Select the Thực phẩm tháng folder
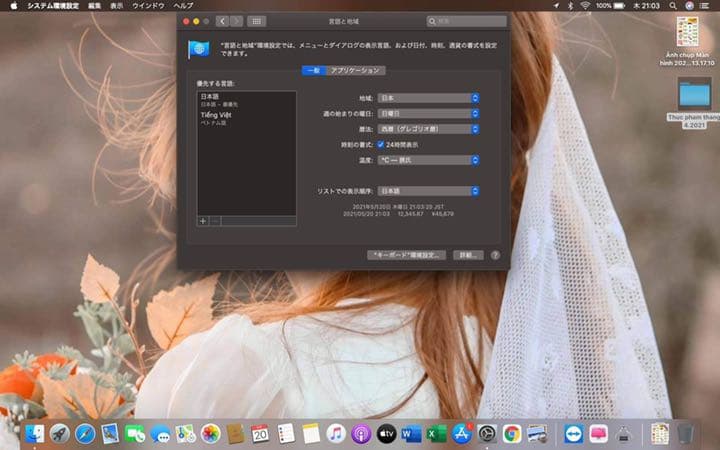This screenshot has height=450, width=720. click(694, 102)
